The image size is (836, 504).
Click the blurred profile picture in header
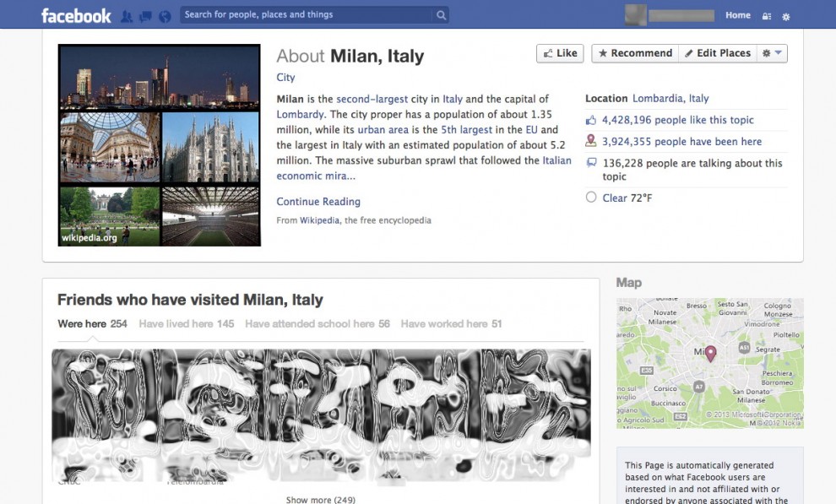coord(636,15)
